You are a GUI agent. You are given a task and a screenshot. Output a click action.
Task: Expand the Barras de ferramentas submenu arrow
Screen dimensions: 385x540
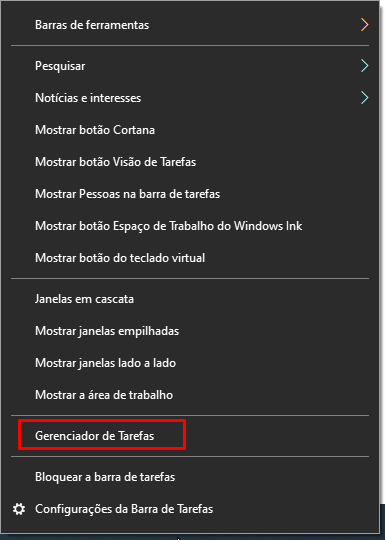click(x=364, y=25)
